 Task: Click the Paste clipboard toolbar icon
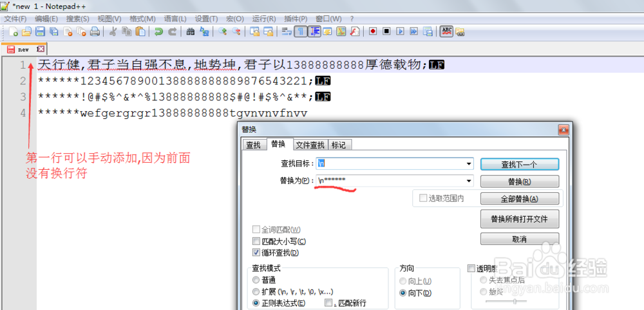[x=140, y=32]
